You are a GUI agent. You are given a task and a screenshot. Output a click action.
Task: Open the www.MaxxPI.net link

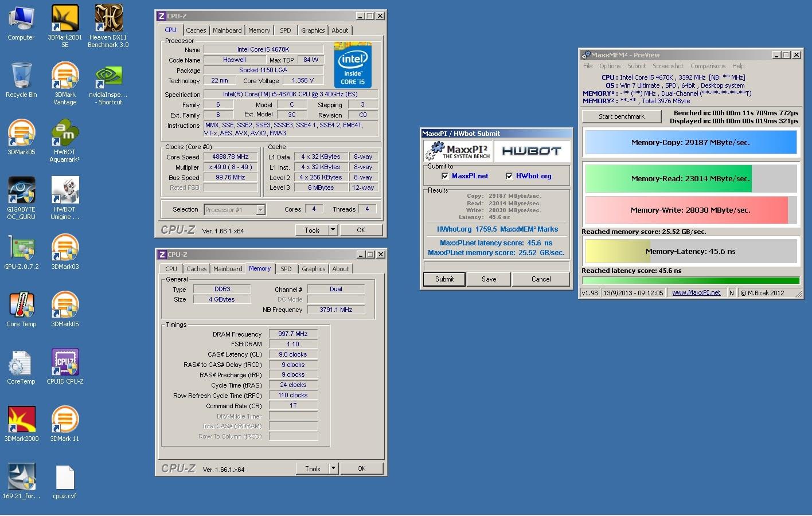tap(696, 292)
